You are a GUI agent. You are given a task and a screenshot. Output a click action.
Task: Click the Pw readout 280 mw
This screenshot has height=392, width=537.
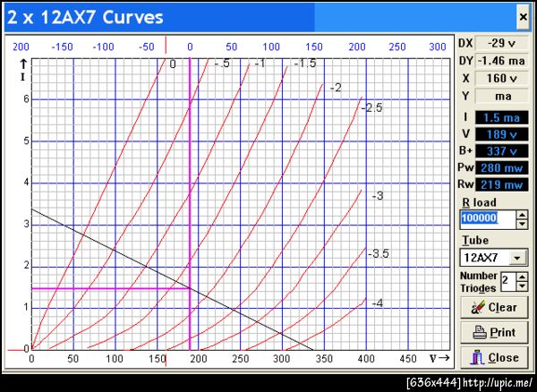pos(502,167)
